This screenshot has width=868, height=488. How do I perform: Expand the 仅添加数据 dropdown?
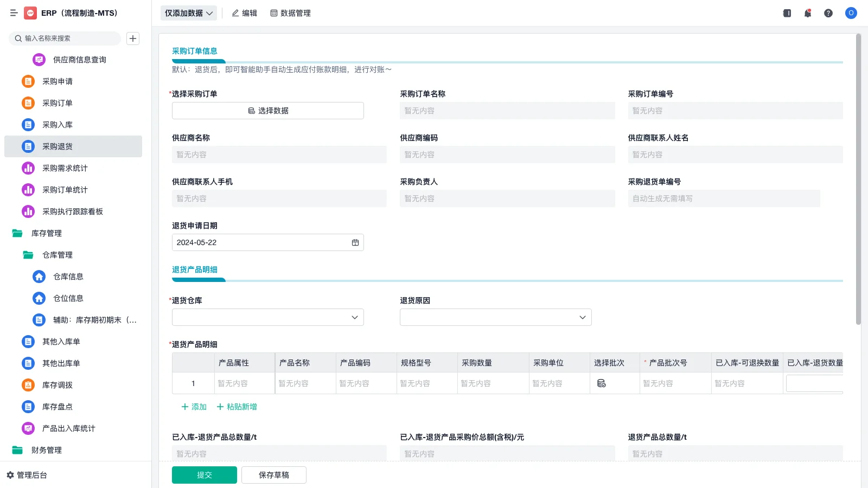(x=188, y=12)
